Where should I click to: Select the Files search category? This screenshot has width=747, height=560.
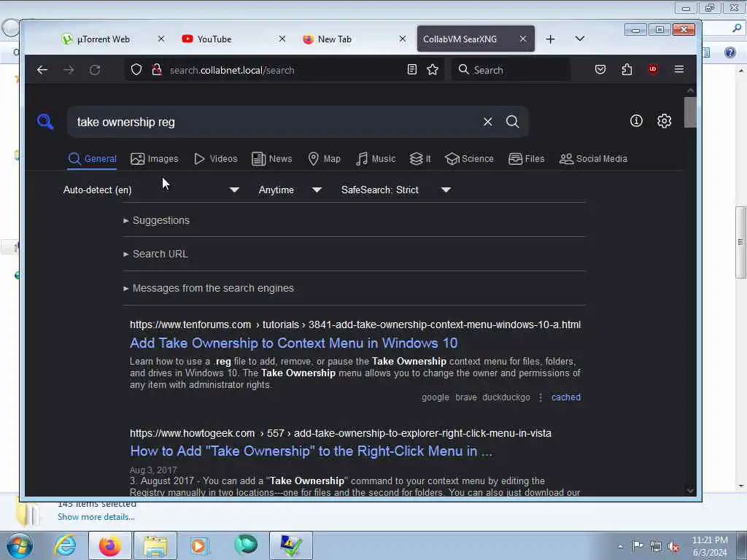[527, 158]
